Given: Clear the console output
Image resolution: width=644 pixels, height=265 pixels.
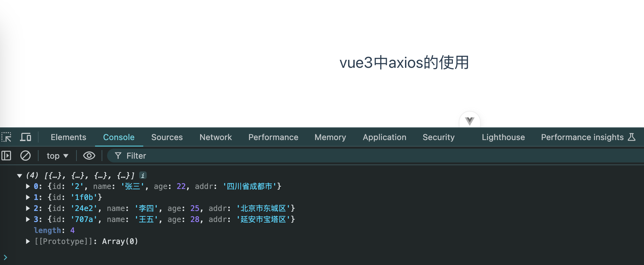Looking at the screenshot, I should [25, 156].
